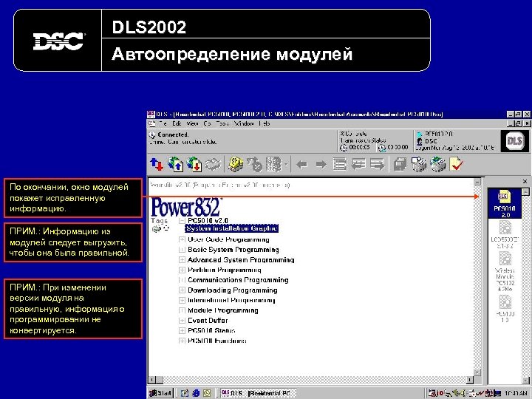Click the list view icon after the forward arrow
Screen dimensions: 532x399
[x=340, y=165]
